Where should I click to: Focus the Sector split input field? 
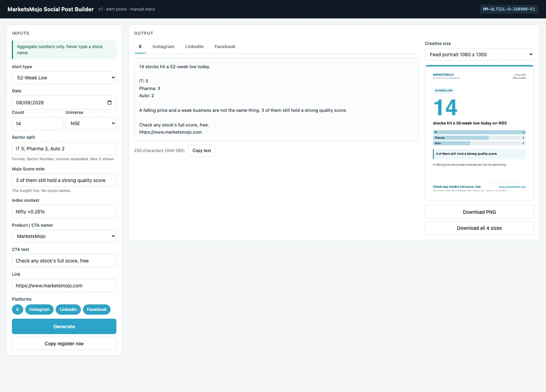pyautogui.click(x=64, y=148)
